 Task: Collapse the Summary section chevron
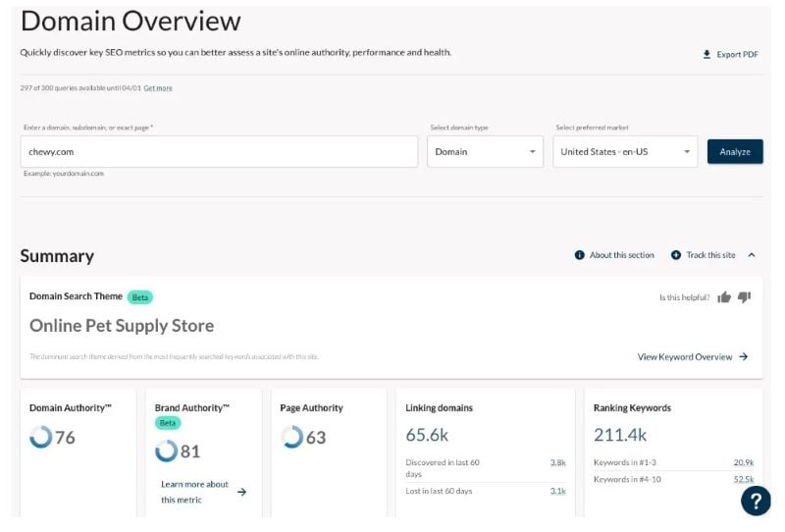[x=752, y=255]
